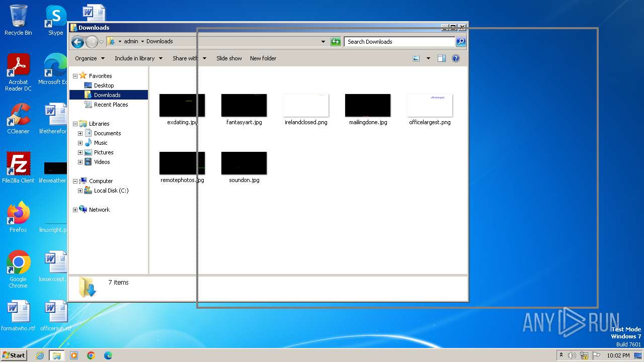
Task: Select Downloads in the navigation pane
Action: pos(108,95)
